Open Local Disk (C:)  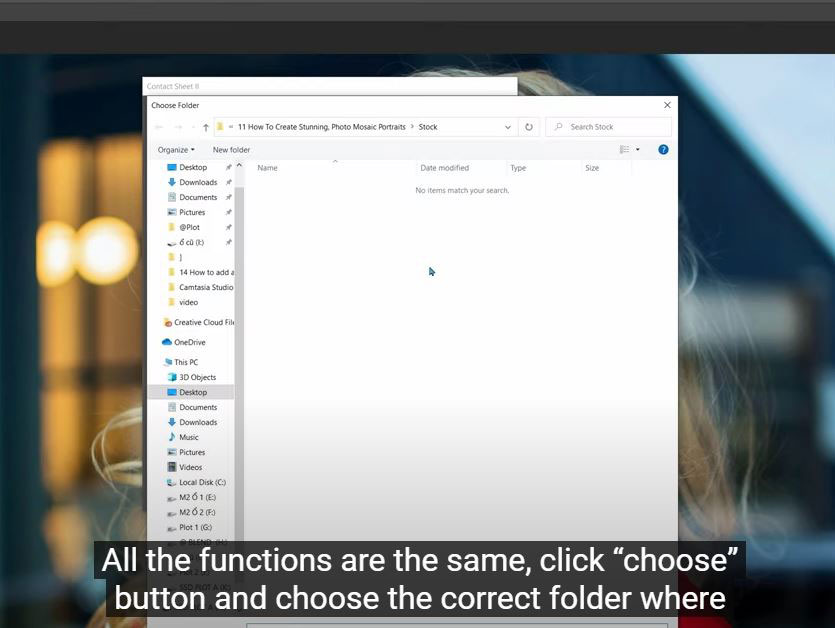tap(202, 482)
